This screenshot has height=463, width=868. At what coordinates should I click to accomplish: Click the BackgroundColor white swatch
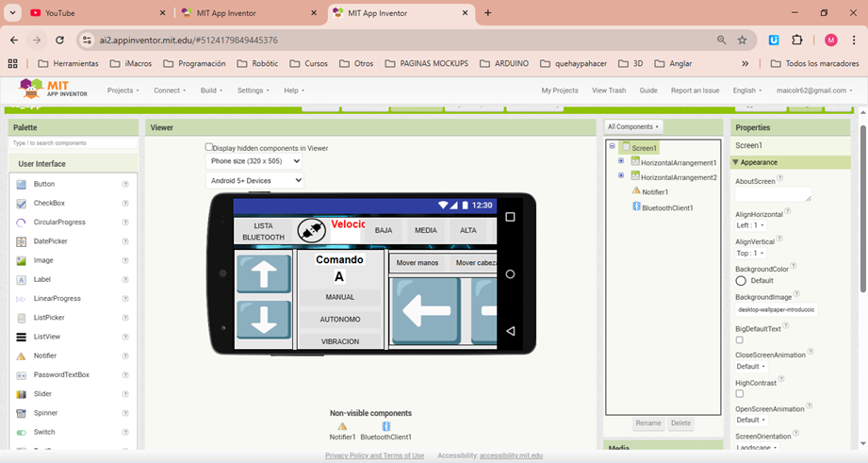[741, 280]
